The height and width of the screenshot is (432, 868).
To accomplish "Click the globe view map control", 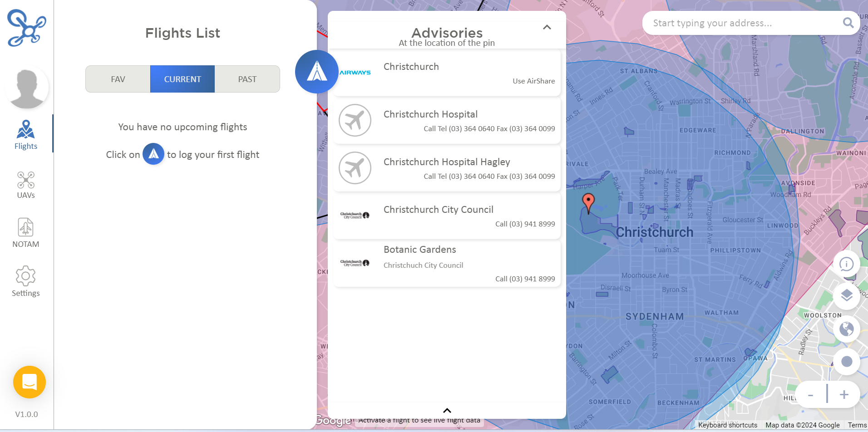I will pyautogui.click(x=846, y=329).
